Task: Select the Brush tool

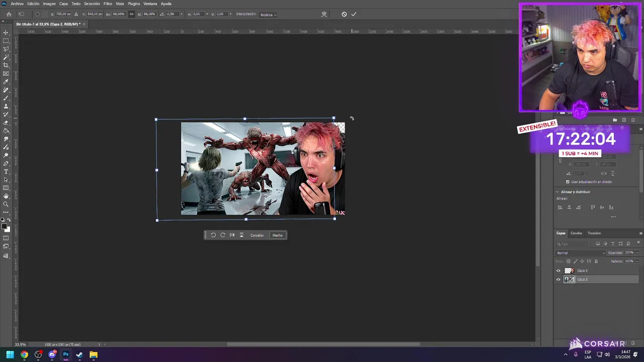Action: pos(6,98)
